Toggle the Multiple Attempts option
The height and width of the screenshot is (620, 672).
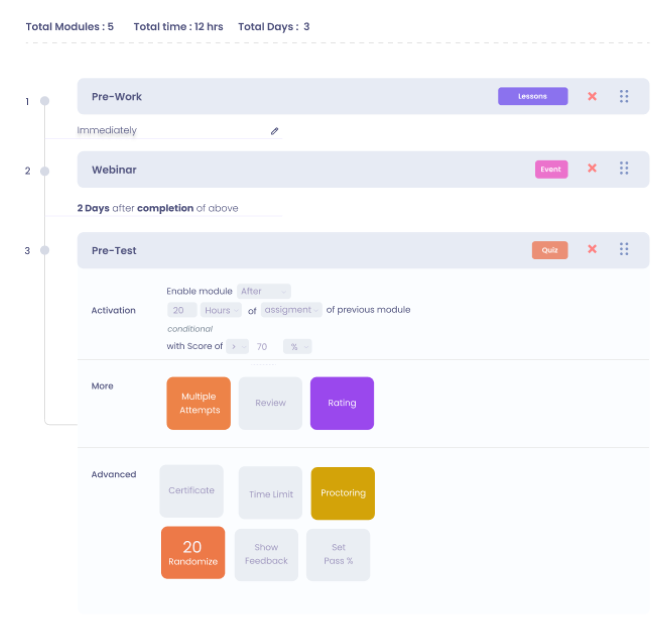[199, 403]
